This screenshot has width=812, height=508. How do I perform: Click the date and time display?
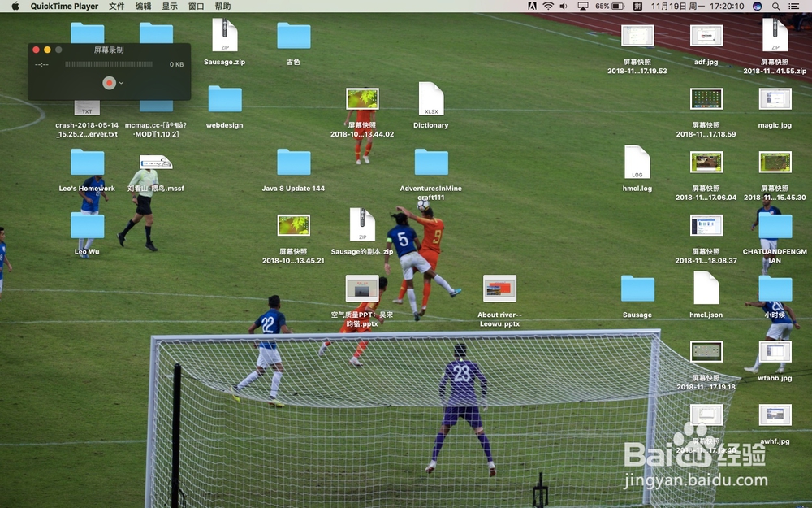(697, 7)
